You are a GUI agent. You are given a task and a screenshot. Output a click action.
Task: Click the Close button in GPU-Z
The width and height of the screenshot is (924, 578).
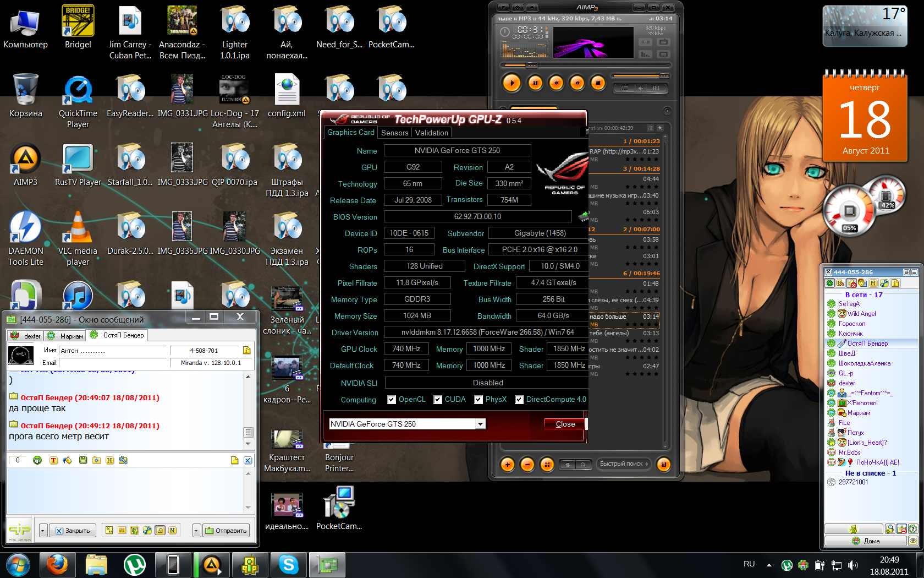point(565,424)
